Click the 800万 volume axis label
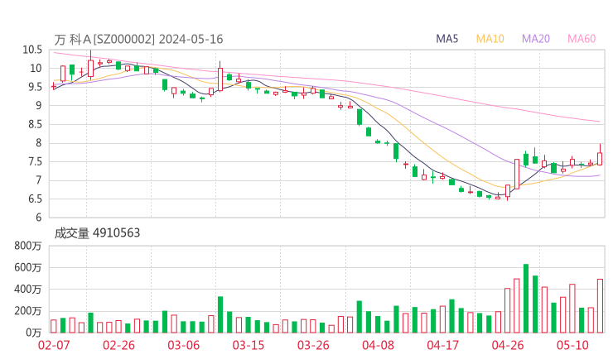Viewport: 613px width, 364px height. coord(27,246)
